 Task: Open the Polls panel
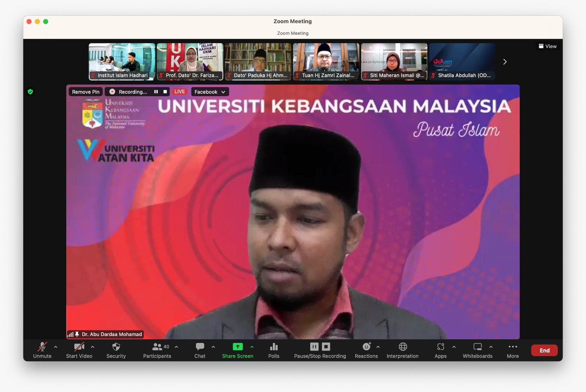click(274, 350)
